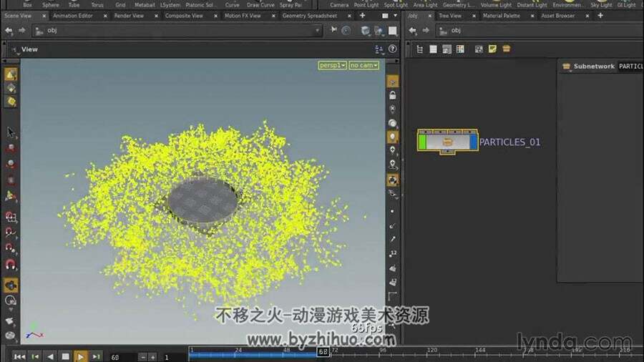Increase frame with the plus button
This screenshot has height=362, width=644.
(x=152, y=358)
